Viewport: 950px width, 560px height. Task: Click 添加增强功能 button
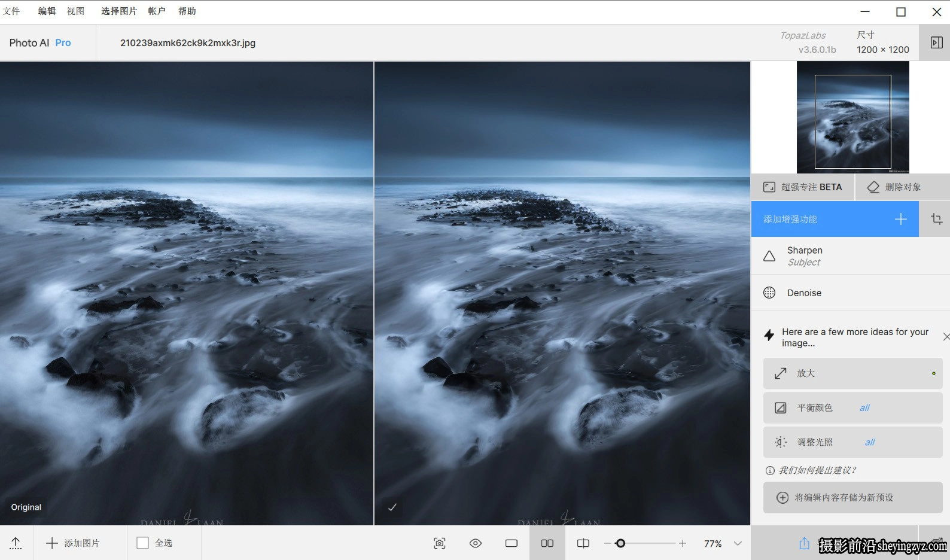pos(835,219)
